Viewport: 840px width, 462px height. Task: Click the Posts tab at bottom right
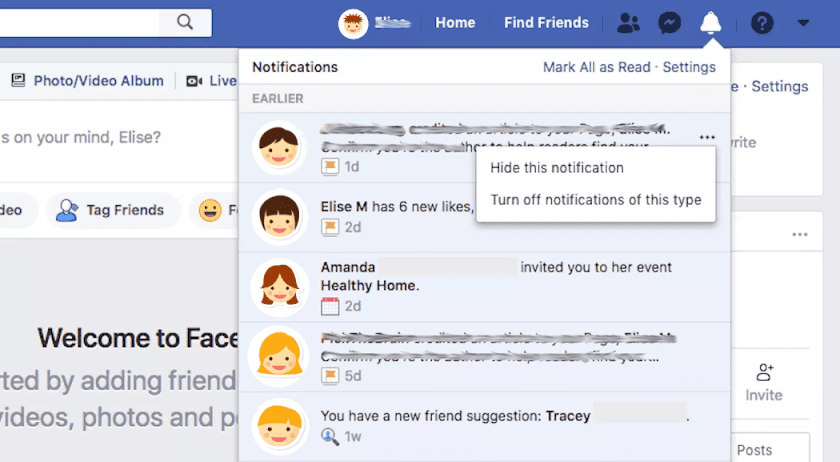754,450
